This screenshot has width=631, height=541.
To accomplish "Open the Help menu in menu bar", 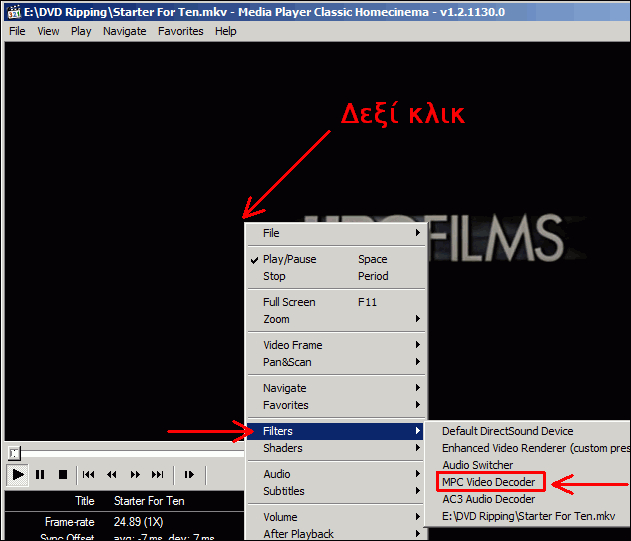I will pyautogui.click(x=225, y=31).
